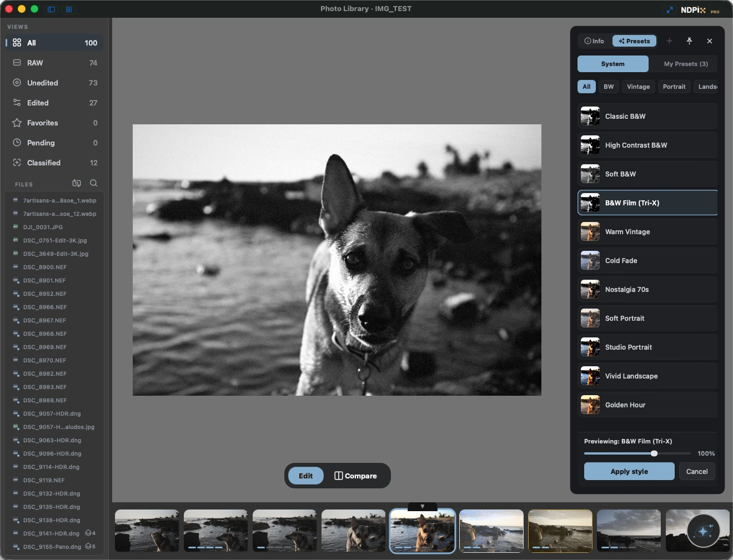Open the Classified view

pos(54,163)
